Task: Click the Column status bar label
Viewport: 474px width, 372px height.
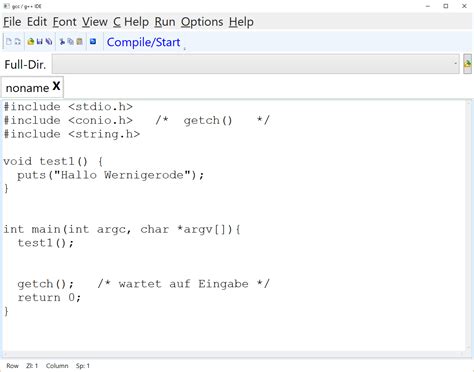Action: point(57,366)
